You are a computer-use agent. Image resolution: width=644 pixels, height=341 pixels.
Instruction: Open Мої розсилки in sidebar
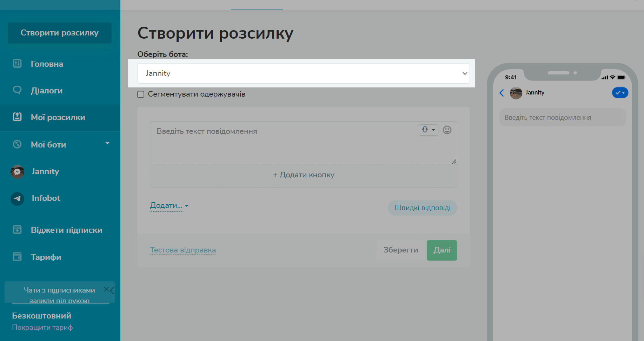tap(58, 117)
